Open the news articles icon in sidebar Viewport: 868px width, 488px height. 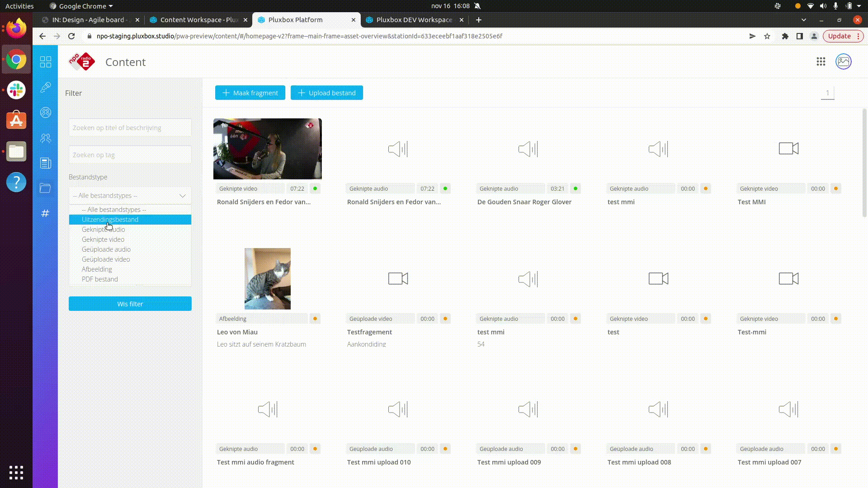click(x=46, y=163)
